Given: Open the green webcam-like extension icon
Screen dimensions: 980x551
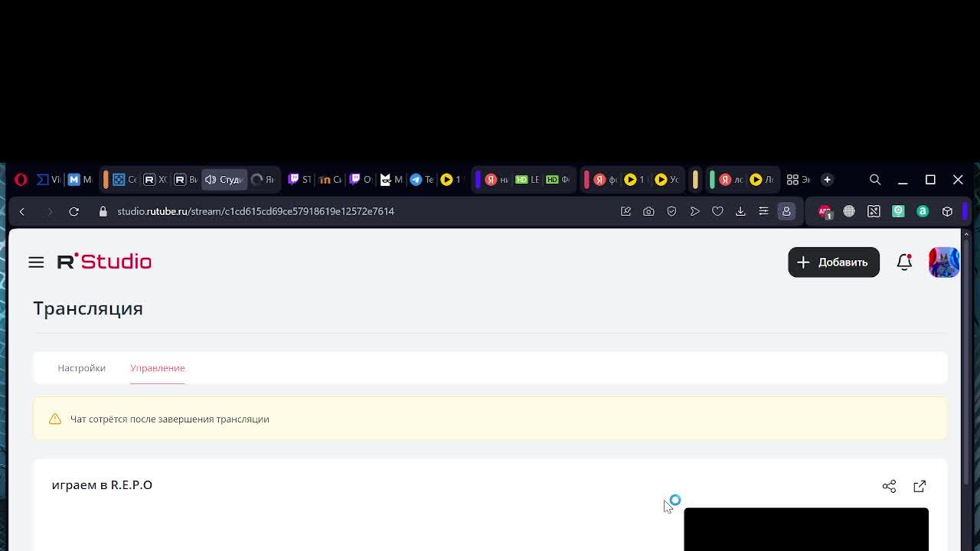Looking at the screenshot, I should click(898, 211).
